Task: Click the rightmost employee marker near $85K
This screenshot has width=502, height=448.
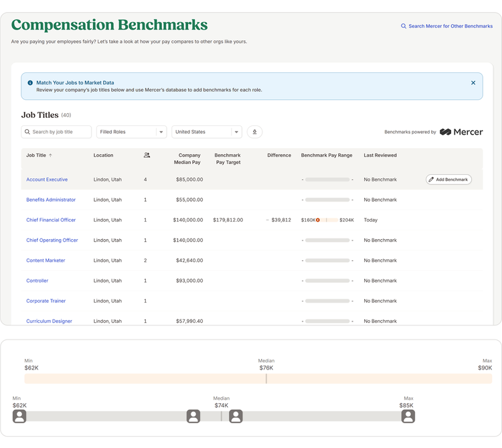Action: (408, 417)
